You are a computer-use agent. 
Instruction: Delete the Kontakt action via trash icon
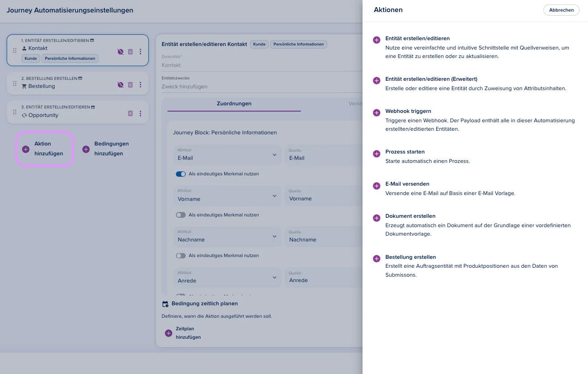(130, 52)
